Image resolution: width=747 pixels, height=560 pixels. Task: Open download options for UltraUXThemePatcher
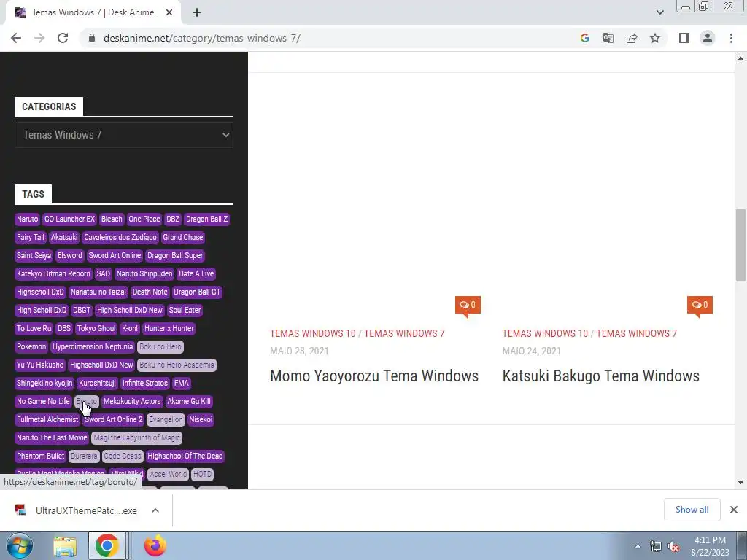tap(155, 510)
